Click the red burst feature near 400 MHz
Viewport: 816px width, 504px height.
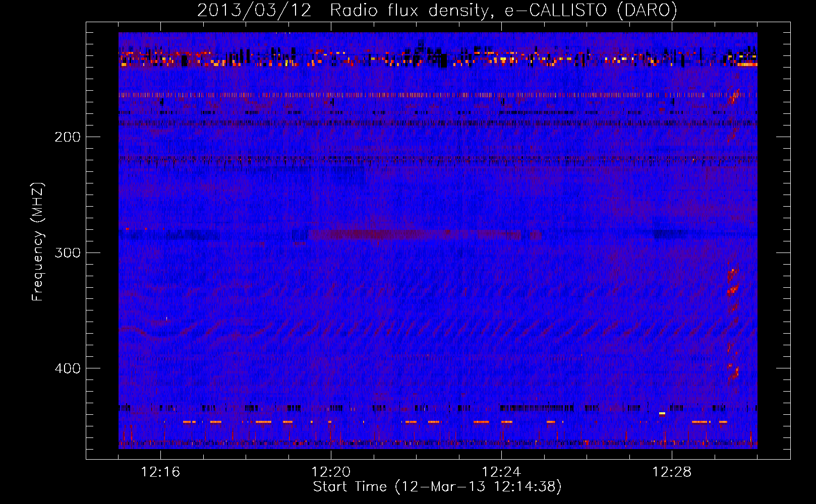tap(733, 372)
